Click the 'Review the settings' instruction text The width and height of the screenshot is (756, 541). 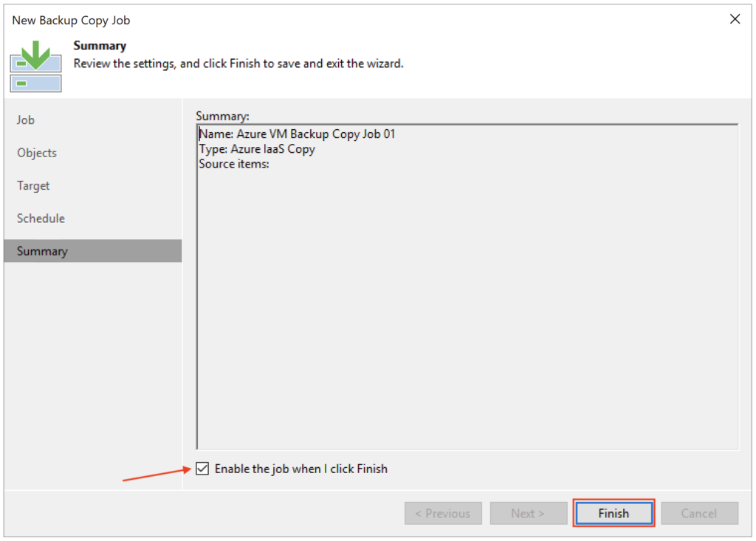click(238, 63)
